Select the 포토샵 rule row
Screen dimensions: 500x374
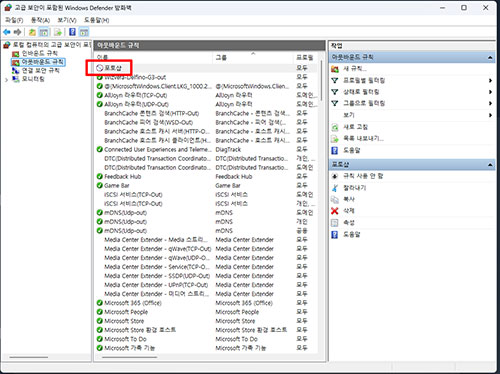click(x=206, y=68)
